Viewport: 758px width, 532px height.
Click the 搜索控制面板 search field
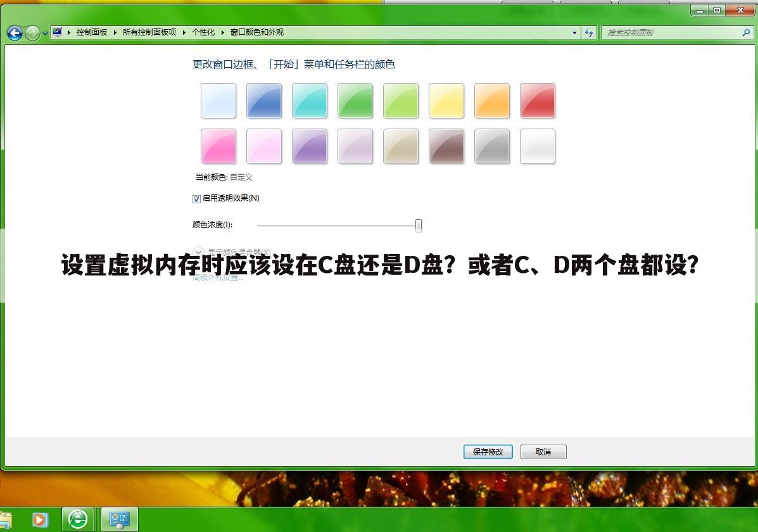click(x=671, y=32)
